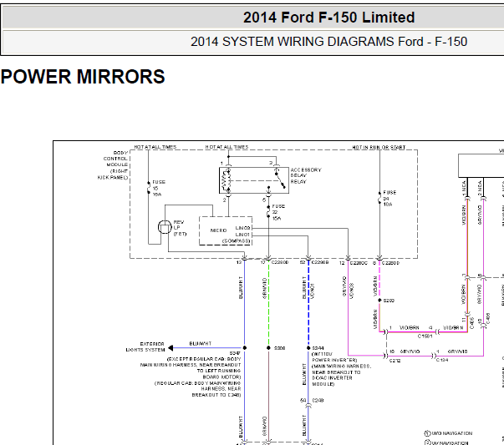Click the 'LIN01' pin label
The width and height of the screenshot is (504, 445).
[242, 235]
